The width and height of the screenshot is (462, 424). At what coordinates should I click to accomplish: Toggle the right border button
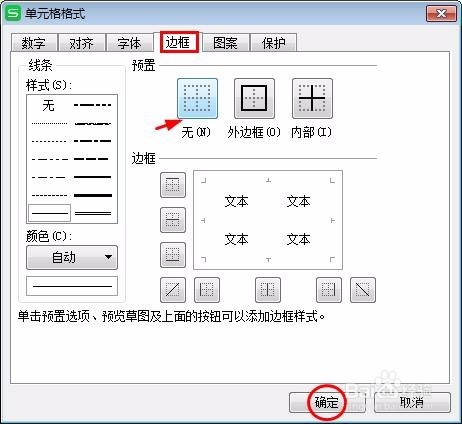click(329, 290)
